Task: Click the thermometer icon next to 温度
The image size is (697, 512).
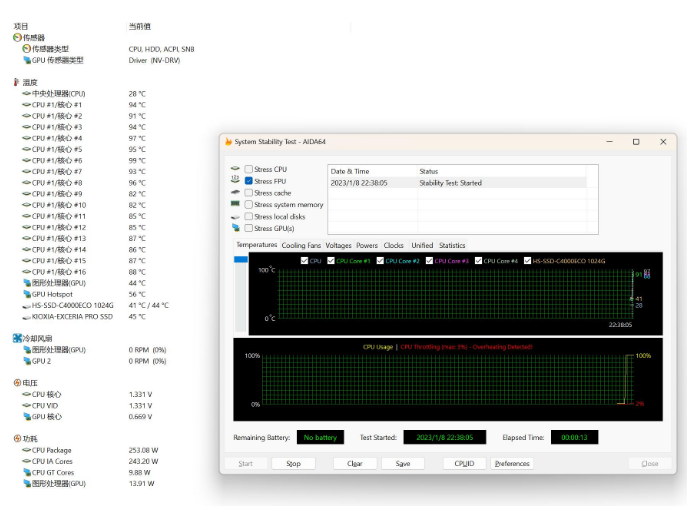Action: coord(17,82)
